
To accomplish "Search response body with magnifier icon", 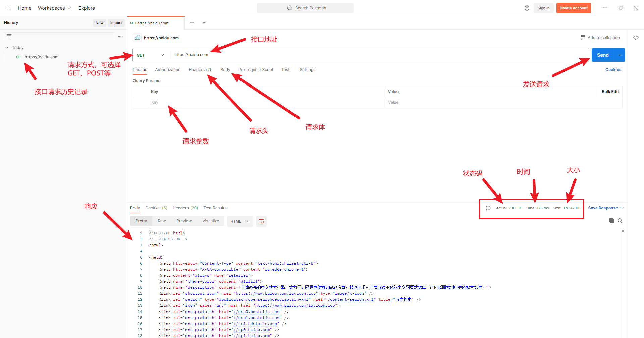I will pos(620,221).
